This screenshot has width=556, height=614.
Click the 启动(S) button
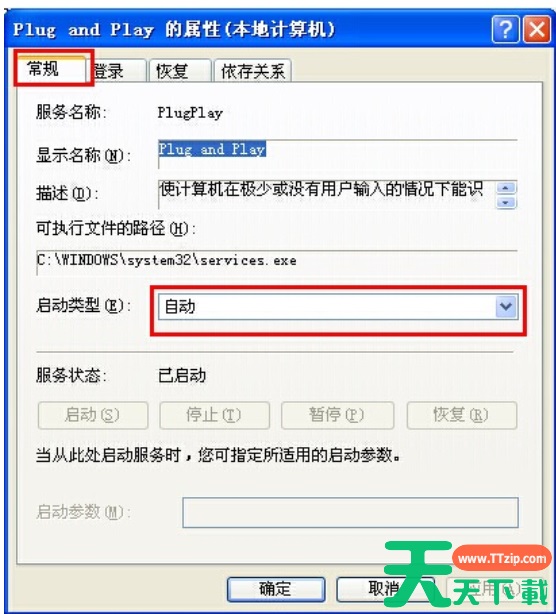[x=93, y=415]
